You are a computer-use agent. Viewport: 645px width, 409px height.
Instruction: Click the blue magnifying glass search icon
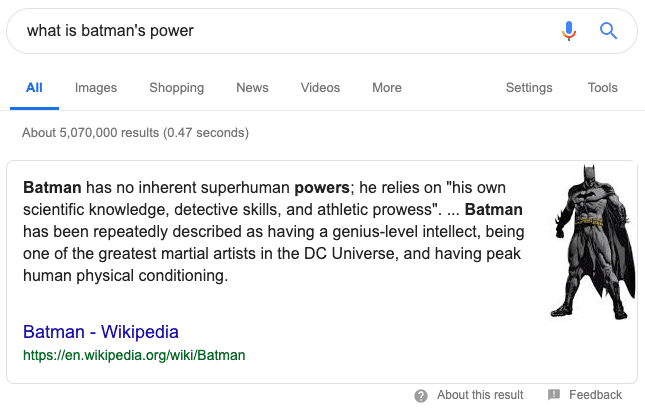(608, 30)
